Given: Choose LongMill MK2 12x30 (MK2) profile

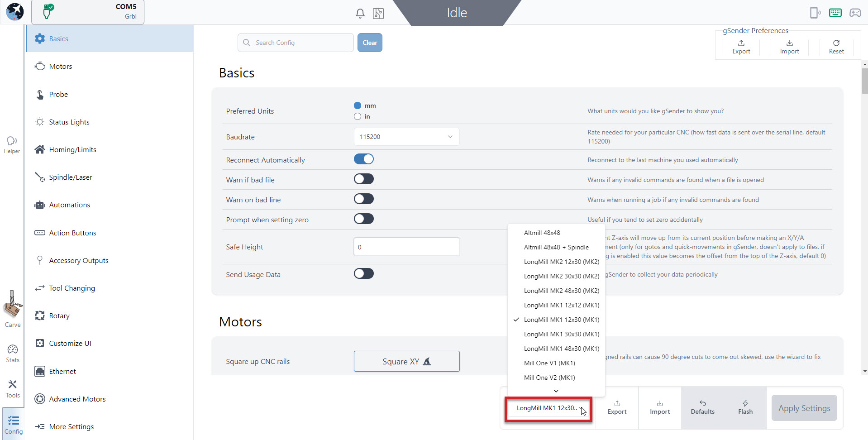Looking at the screenshot, I should [556, 262].
